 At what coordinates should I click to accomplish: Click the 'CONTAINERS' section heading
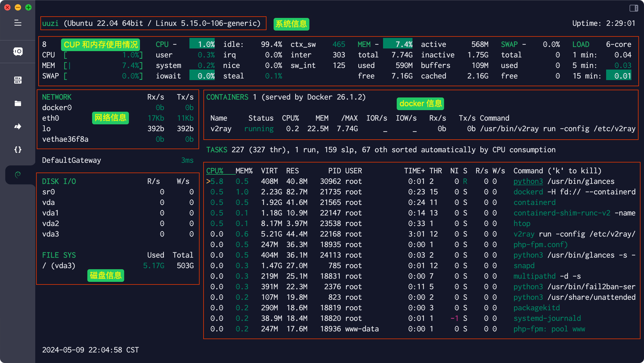tap(227, 97)
